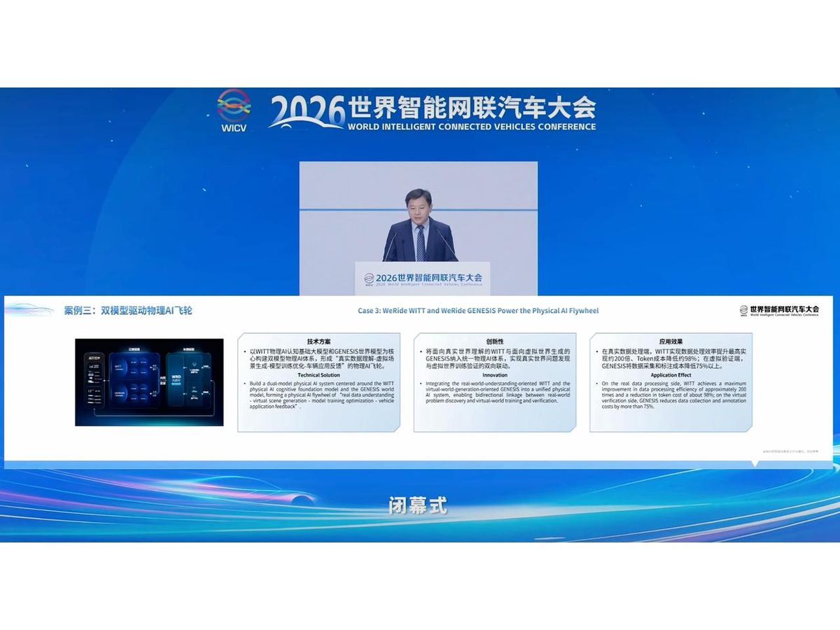Select the physical AI flywheel architecture diagram
This screenshot has height=630, width=840.
tap(149, 382)
